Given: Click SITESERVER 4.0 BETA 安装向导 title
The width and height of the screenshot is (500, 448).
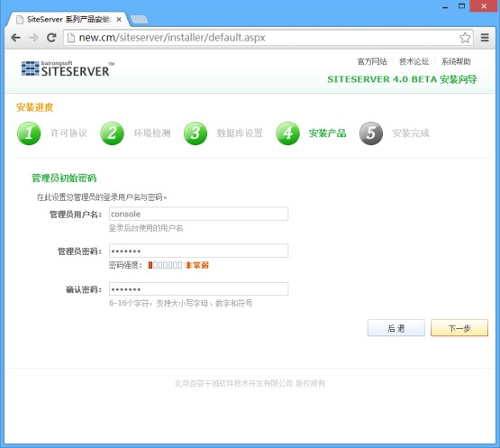Looking at the screenshot, I should click(402, 79).
